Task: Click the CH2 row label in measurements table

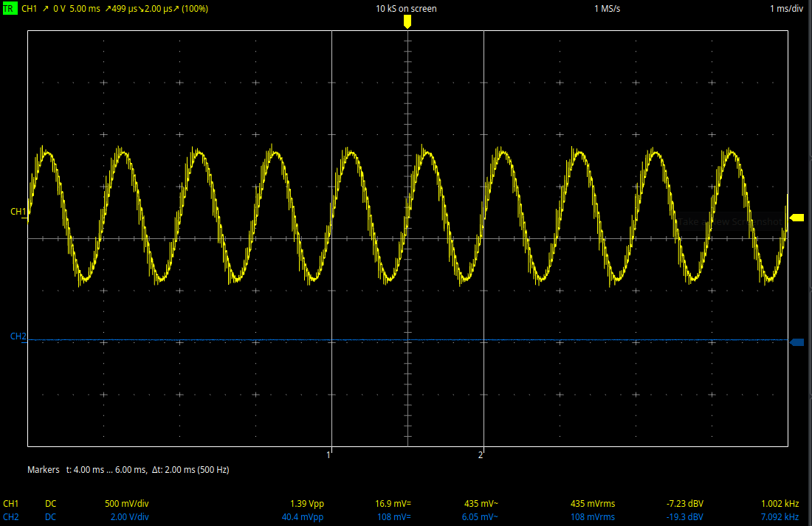Action: pos(11,517)
